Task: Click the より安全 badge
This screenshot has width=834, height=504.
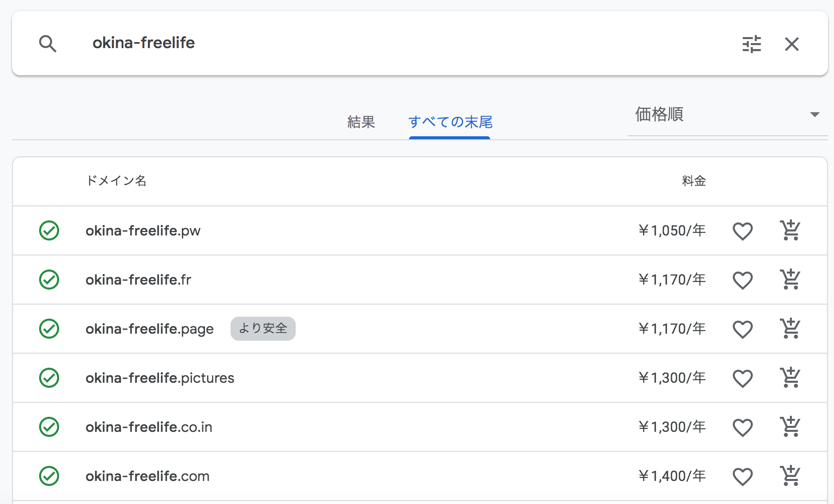Action: coord(263,329)
